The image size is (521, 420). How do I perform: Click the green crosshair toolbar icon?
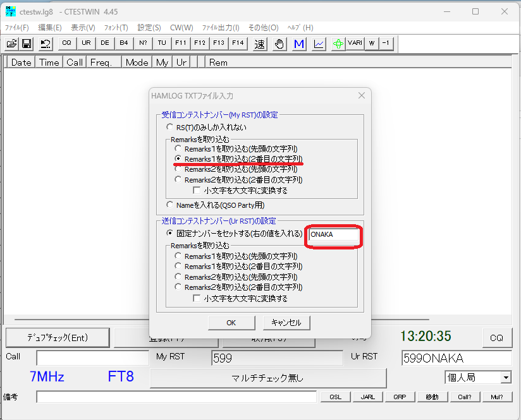coord(338,44)
